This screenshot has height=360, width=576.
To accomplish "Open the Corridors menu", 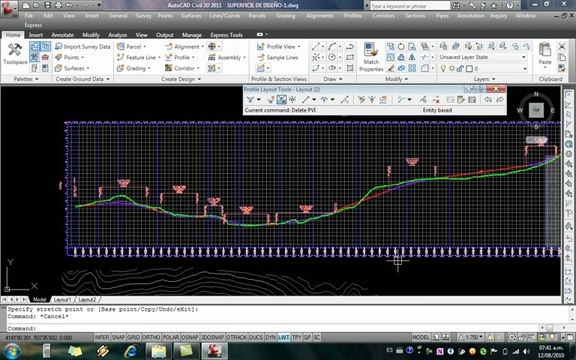I will coord(384,16).
